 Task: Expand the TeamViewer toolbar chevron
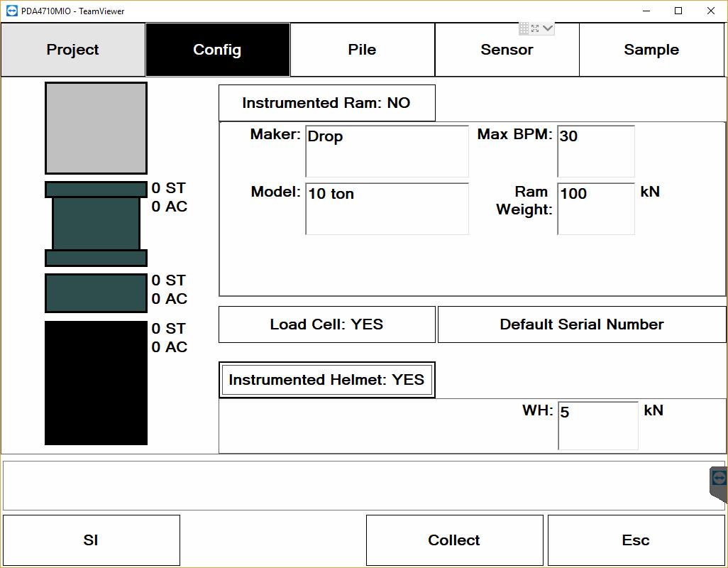point(548,28)
